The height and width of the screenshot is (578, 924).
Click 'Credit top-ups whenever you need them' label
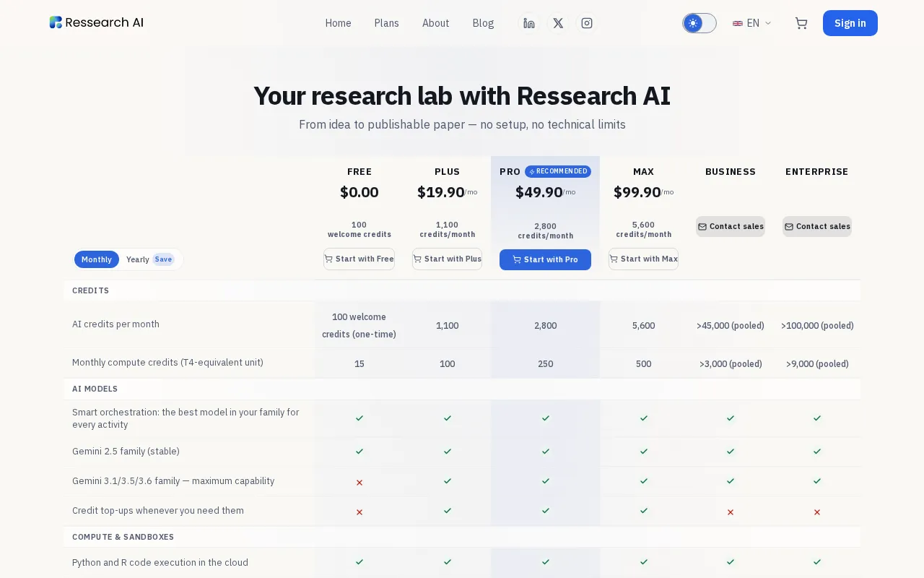point(158,511)
